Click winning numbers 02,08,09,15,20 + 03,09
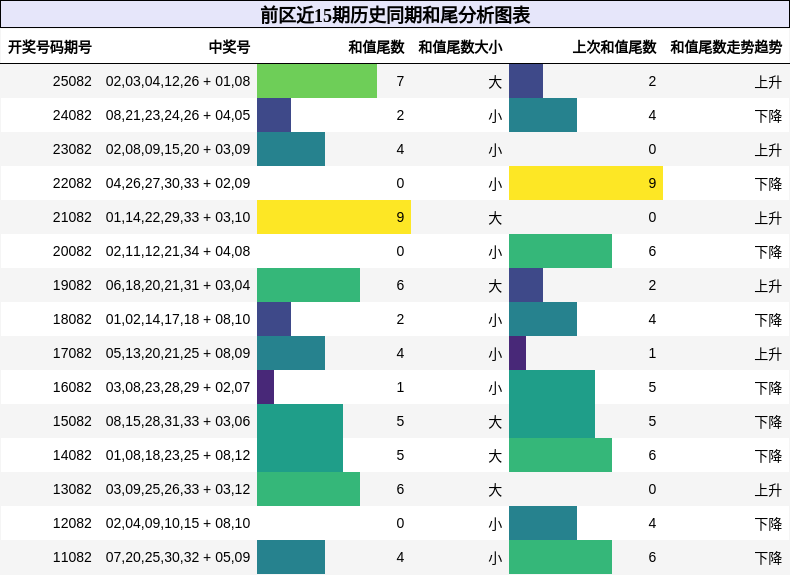Image resolution: width=790 pixels, height=575 pixels. [x=178, y=149]
